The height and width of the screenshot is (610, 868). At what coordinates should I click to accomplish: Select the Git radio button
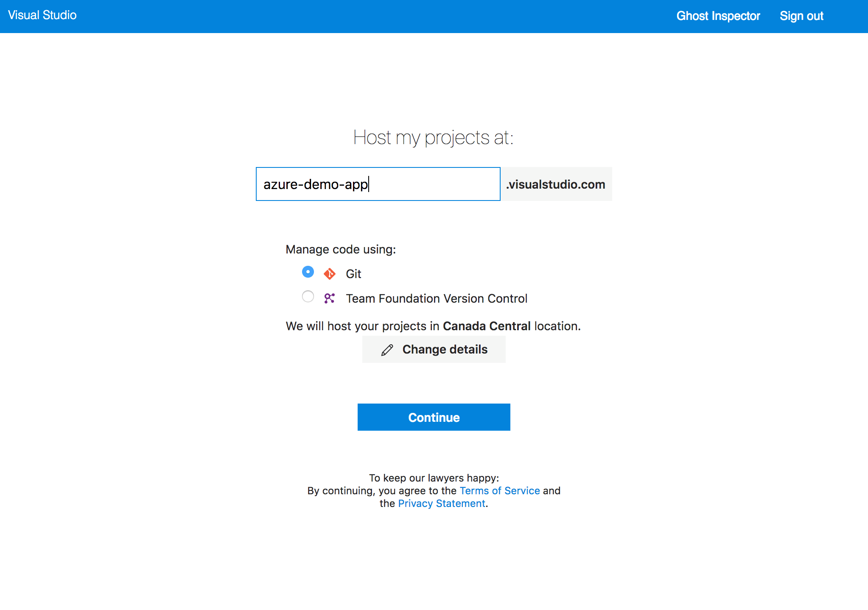click(x=308, y=272)
